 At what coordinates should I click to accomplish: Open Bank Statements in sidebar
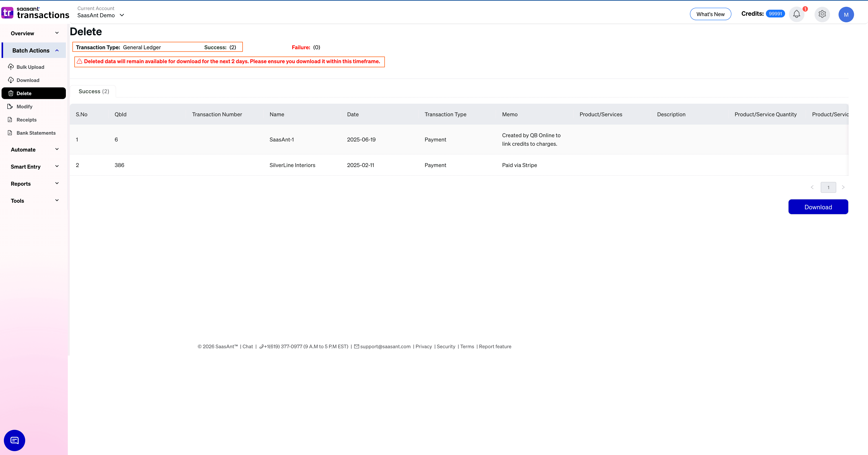36,133
